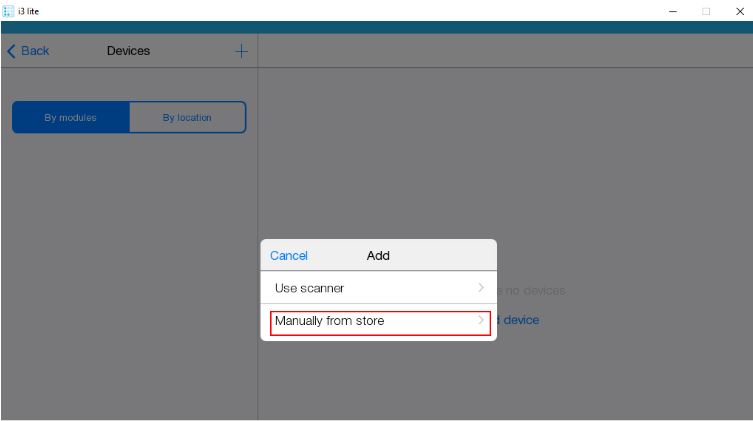Choose Manually from store option
This screenshot has width=753, height=421.
(330, 321)
